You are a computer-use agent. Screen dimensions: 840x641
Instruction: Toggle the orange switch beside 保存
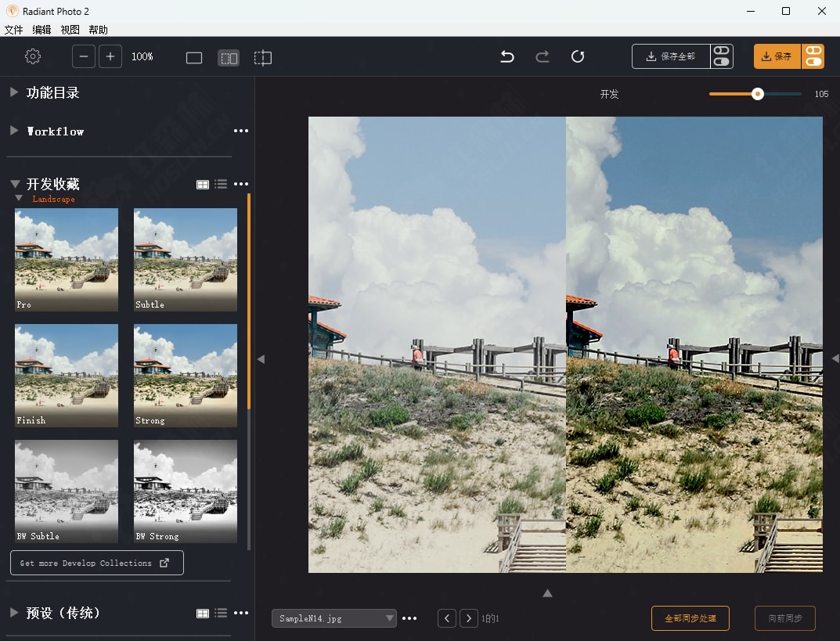(x=813, y=56)
